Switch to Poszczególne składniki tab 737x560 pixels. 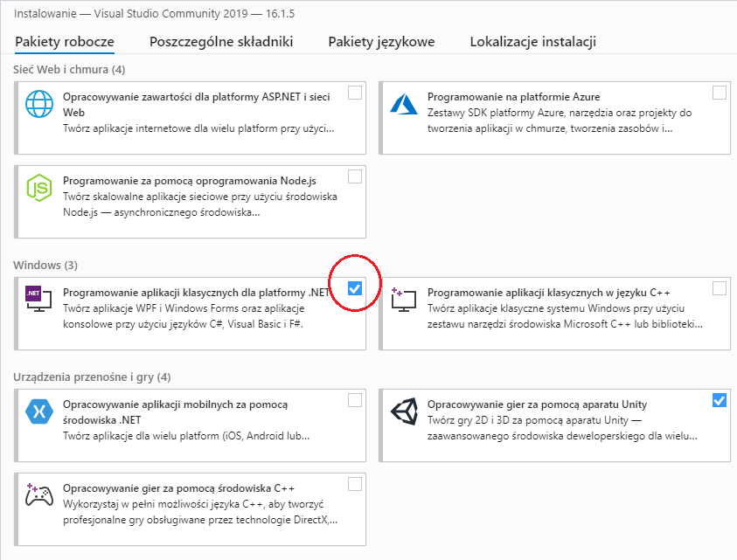click(x=221, y=42)
